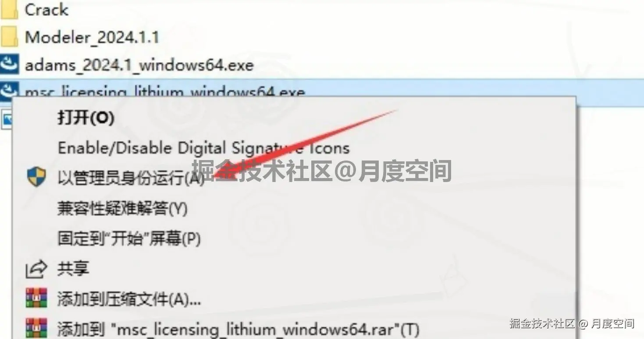Click the adams_2024.1_windows64.exe installer icon
The width and height of the screenshot is (644, 339).
point(9,65)
